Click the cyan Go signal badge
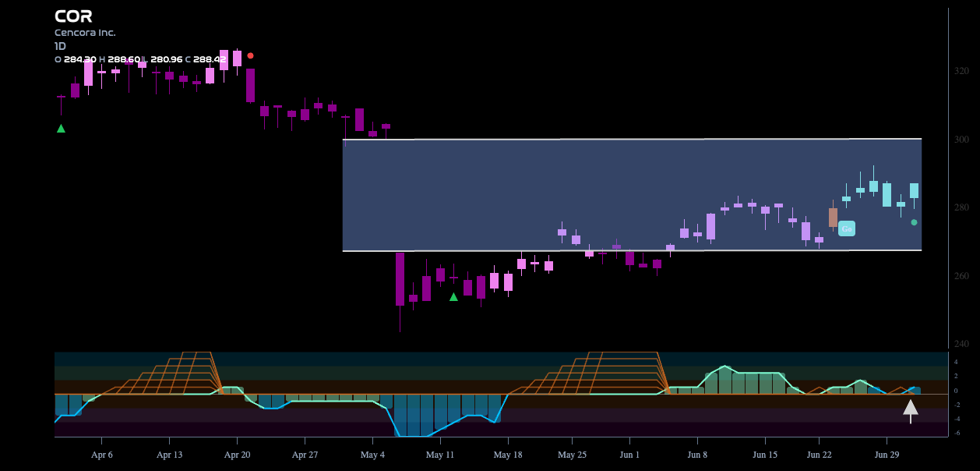 pos(847,228)
